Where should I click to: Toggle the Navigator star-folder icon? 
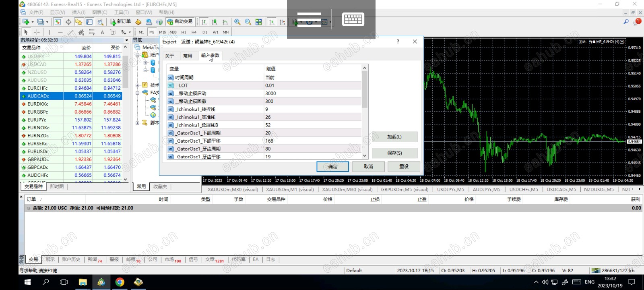78,22
